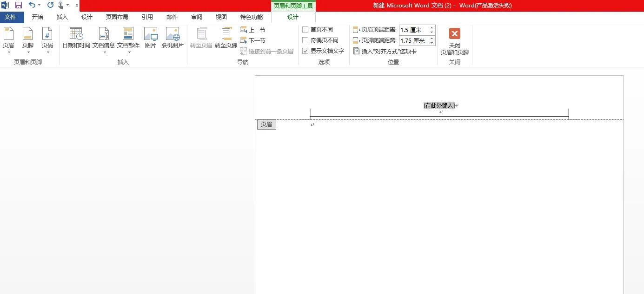The image size is (644, 294).
Task: Click the 页脚底端距离 footer-from-bottom icon
Action: 357,41
